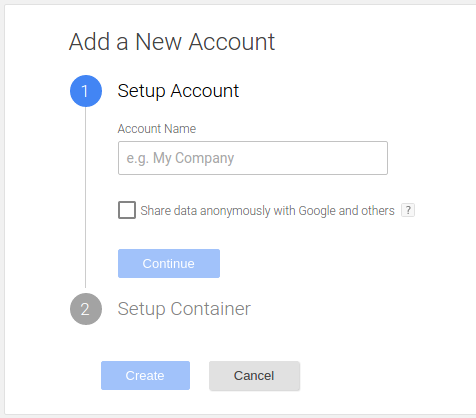Viewport: 476px width, 418px height.
Task: Expand the 'Setup Container' step
Action: 184,309
